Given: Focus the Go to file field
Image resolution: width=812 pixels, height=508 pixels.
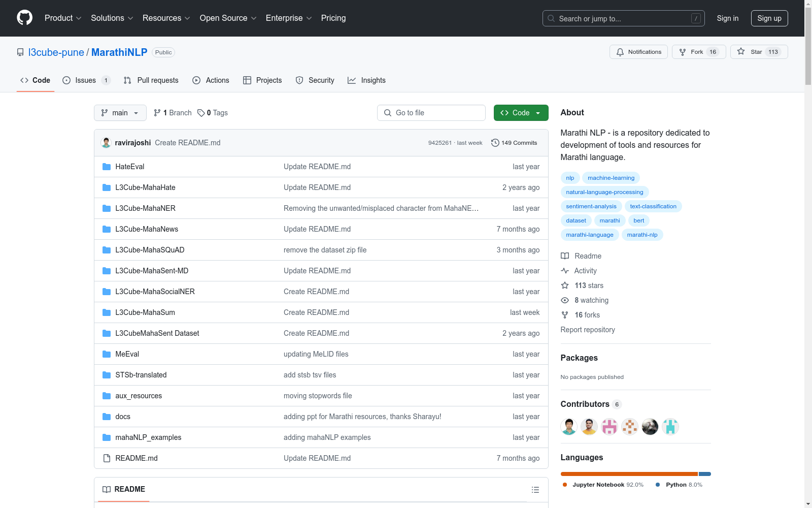Looking at the screenshot, I should pyautogui.click(x=431, y=113).
